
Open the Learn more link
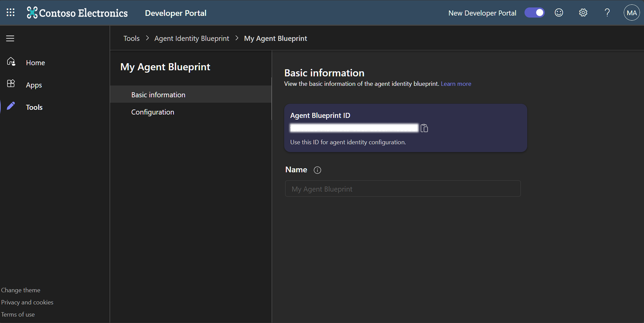tap(456, 84)
